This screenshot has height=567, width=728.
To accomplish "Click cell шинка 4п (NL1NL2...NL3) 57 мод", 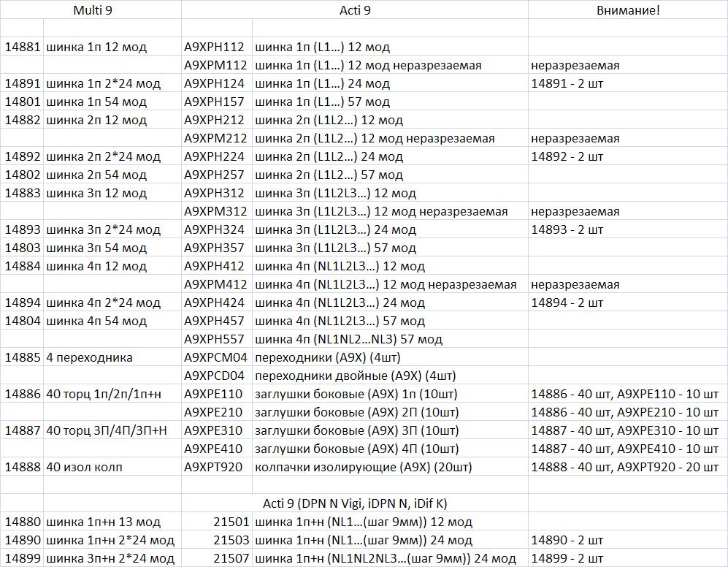I will pos(390,339).
